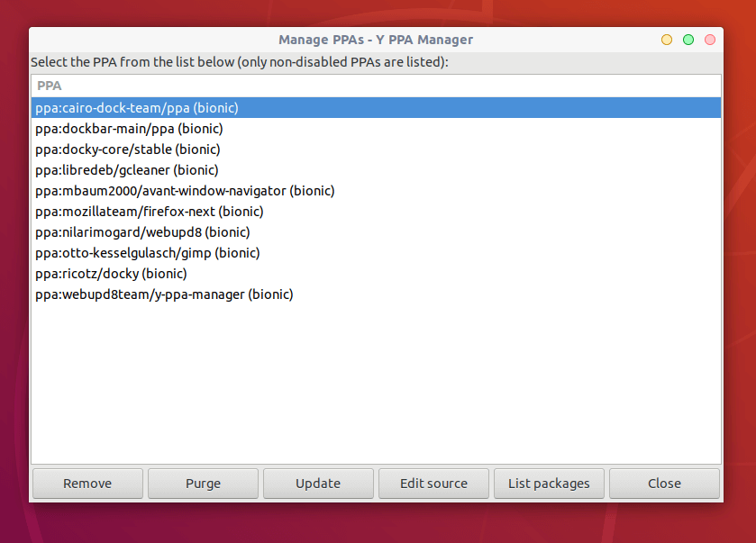Maximize the window using the green button

(688, 40)
